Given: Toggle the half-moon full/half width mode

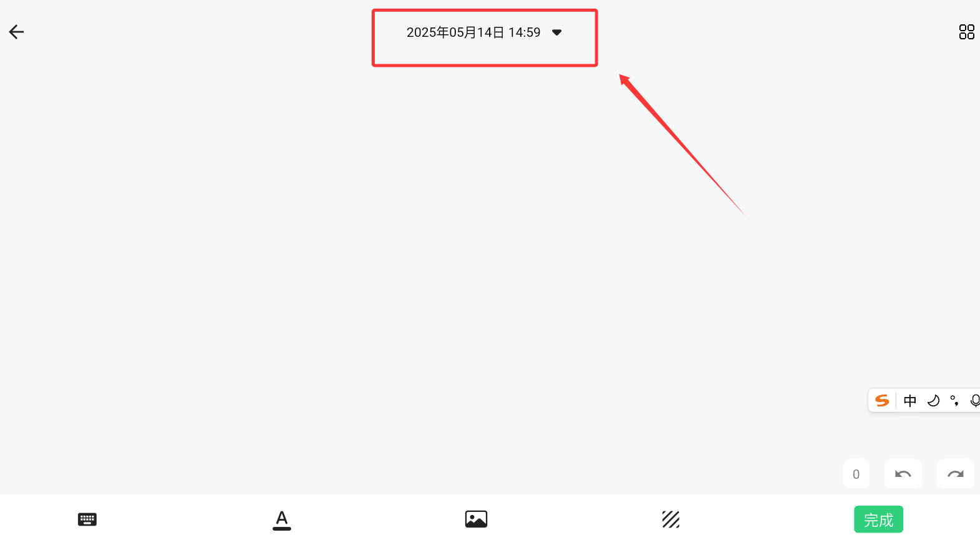Looking at the screenshot, I should tap(933, 401).
